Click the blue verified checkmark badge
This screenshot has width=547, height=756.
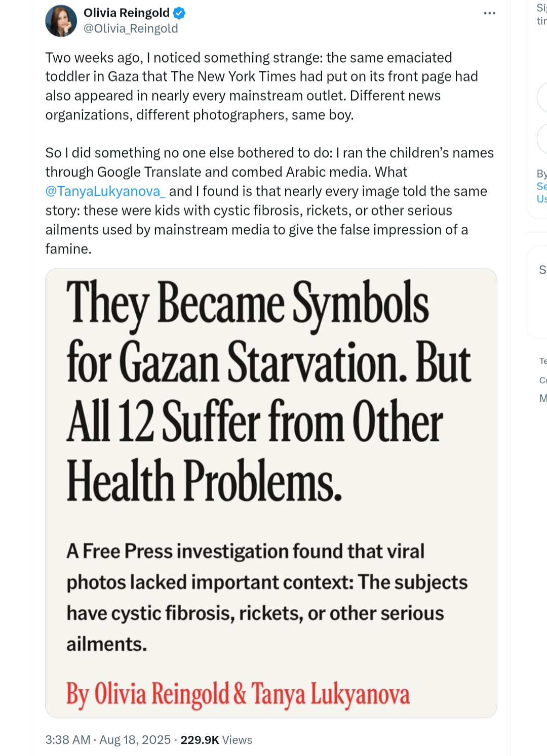point(179,13)
